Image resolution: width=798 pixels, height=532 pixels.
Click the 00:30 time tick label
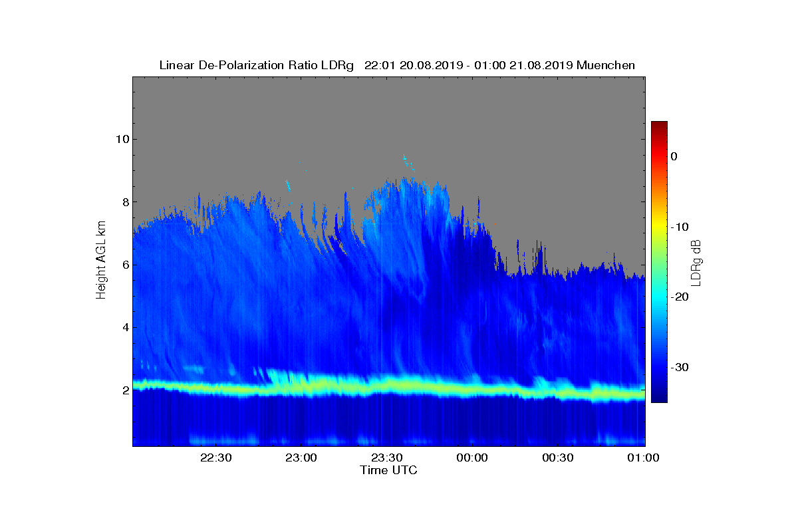559,458
